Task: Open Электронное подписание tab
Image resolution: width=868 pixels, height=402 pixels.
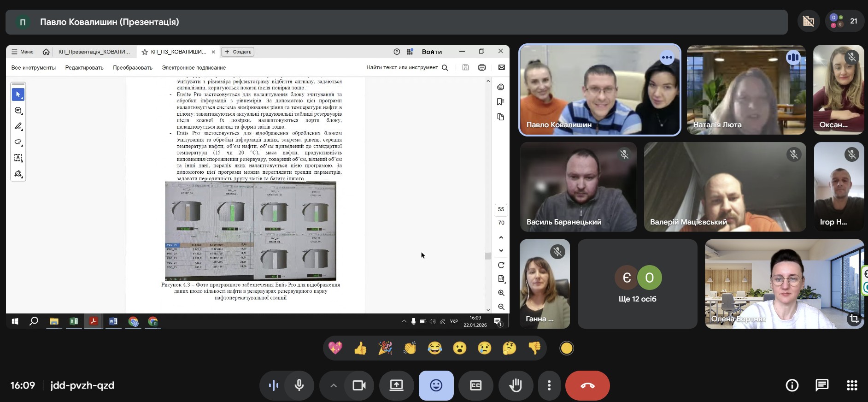Action: [194, 67]
